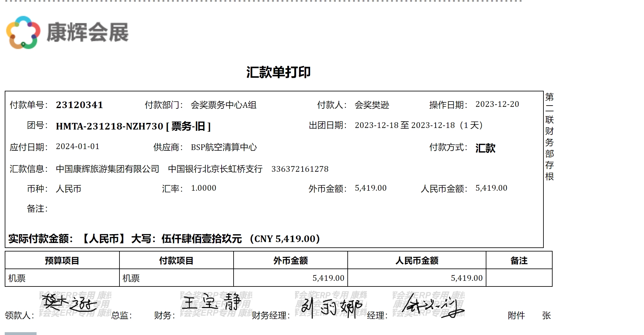This screenshot has height=335, width=644.
Task: Click the 刘羽娜 finance manager signature
Action: tap(331, 307)
